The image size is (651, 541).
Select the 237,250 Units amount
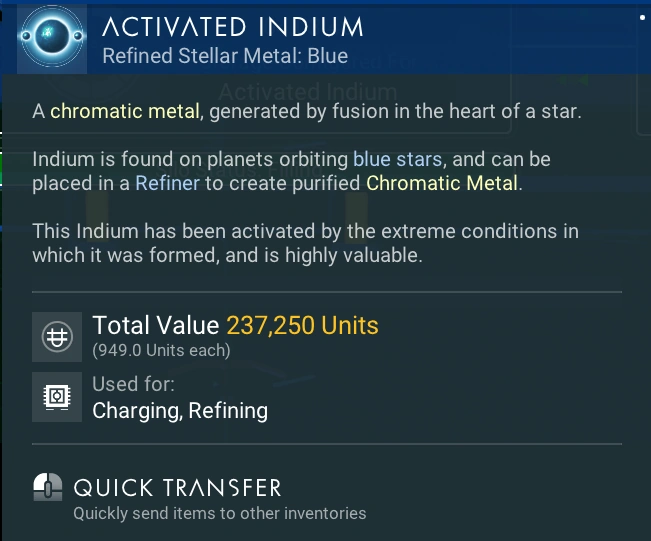click(303, 325)
